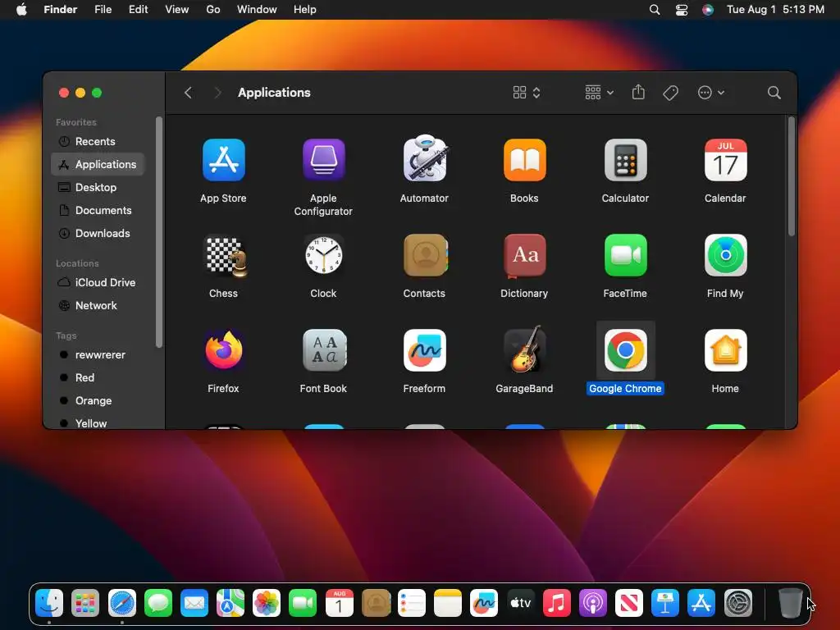Open the File menu
Viewport: 840px width, 630px height.
(x=103, y=10)
